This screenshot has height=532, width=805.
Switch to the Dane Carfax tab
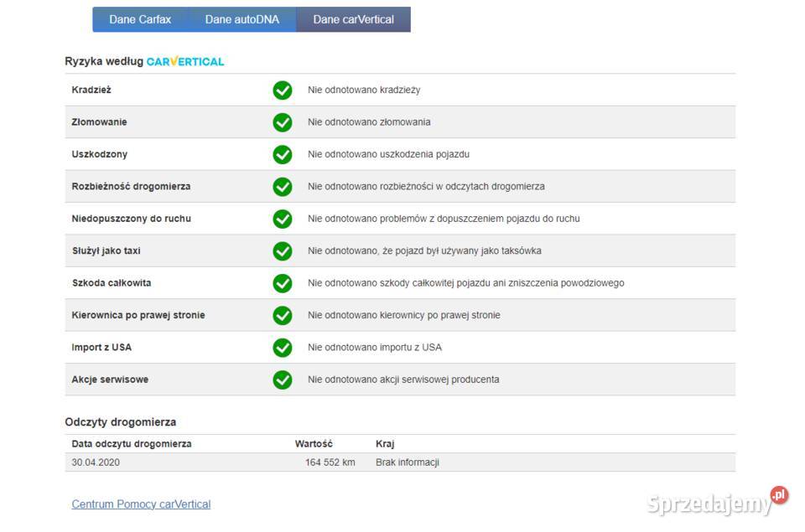pos(140,19)
